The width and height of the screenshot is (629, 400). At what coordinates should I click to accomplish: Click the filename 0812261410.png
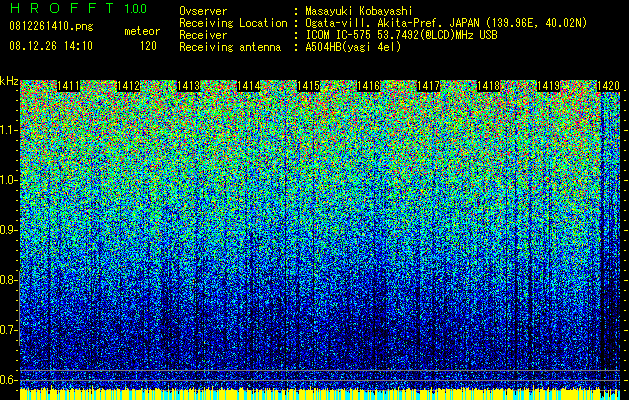click(x=51, y=27)
